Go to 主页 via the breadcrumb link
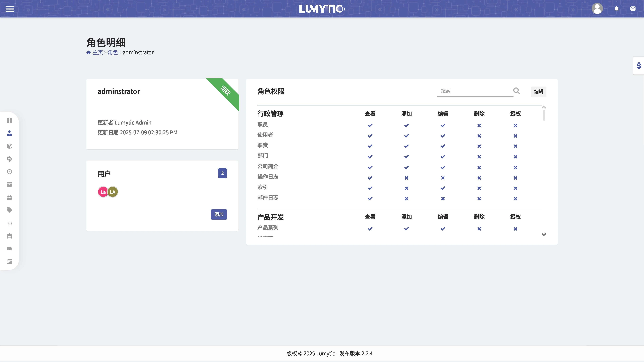 [98, 52]
